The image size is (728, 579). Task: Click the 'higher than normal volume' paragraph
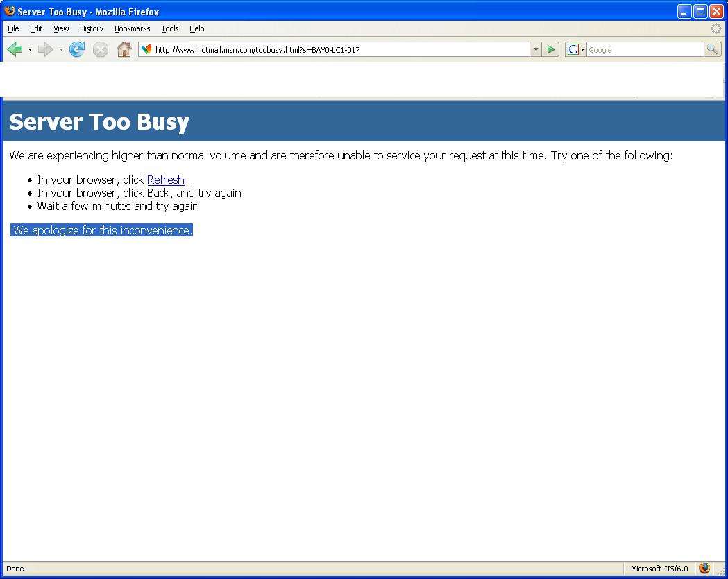(341, 155)
